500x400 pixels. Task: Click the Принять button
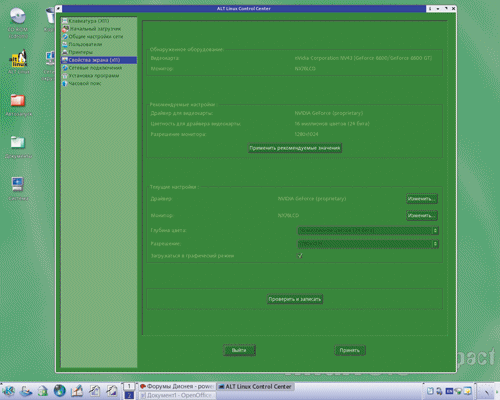350,350
